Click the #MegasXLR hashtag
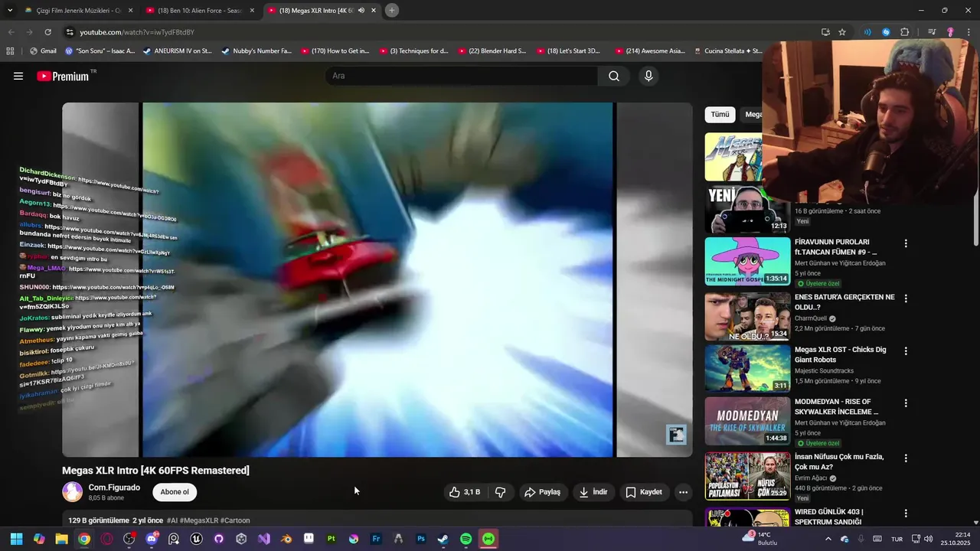The width and height of the screenshot is (980, 551). [x=199, y=520]
